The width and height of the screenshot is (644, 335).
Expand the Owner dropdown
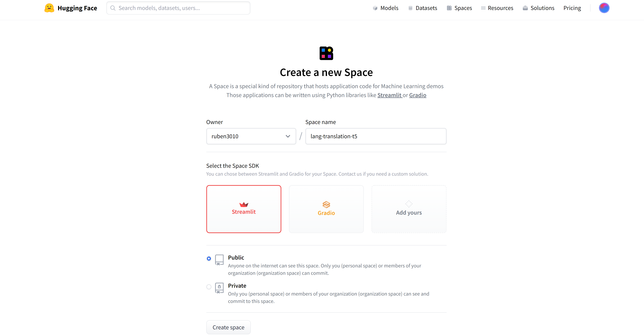click(x=251, y=136)
